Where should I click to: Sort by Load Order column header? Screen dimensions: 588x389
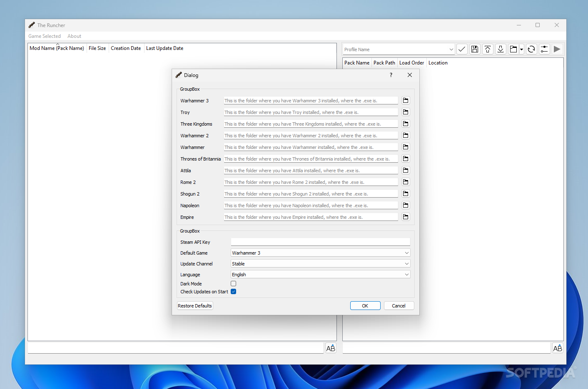(x=411, y=63)
